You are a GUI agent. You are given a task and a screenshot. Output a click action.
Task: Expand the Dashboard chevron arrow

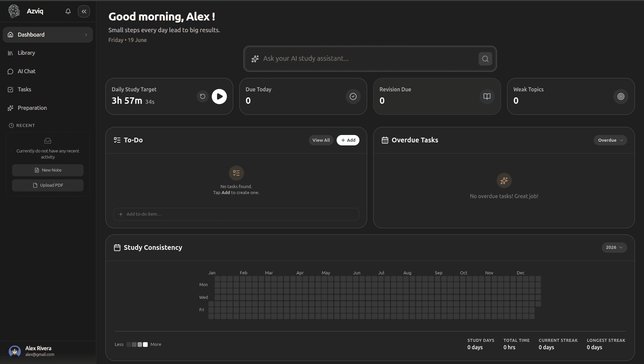[x=86, y=35]
